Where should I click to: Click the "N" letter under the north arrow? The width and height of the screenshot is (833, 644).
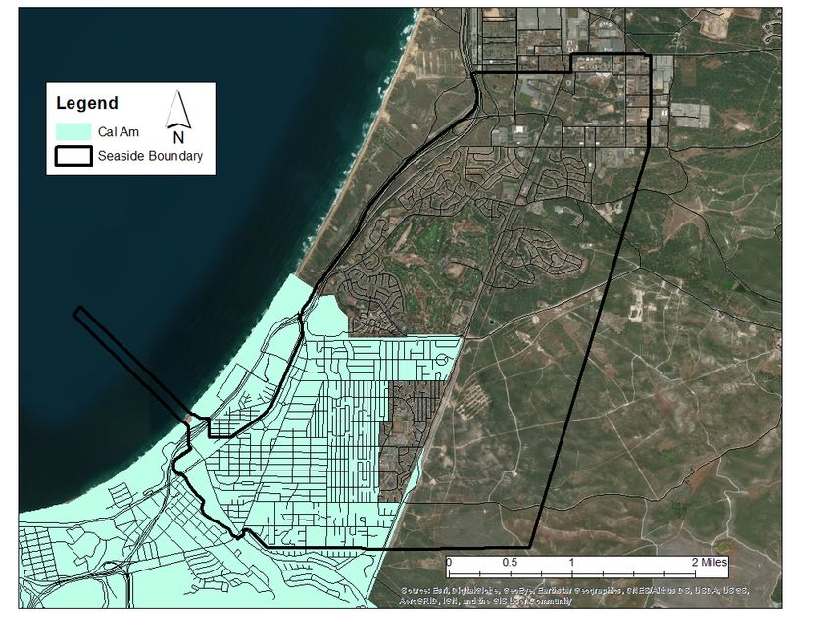[x=178, y=137]
